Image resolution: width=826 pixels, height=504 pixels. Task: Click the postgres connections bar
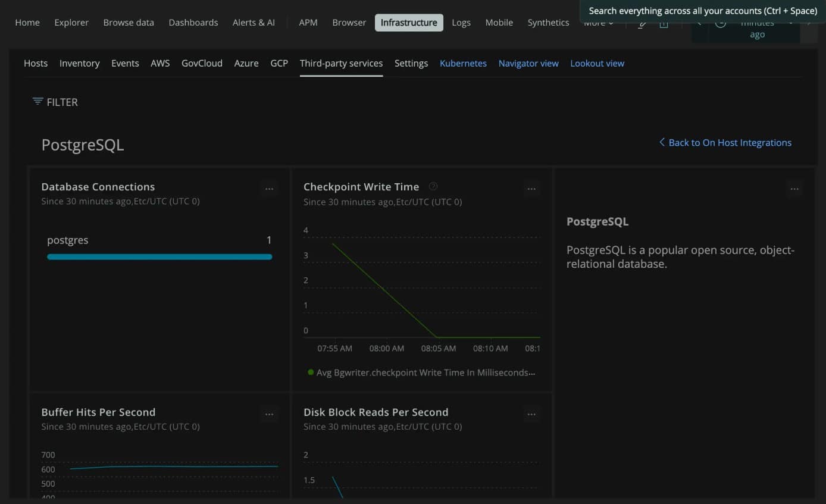(x=159, y=256)
